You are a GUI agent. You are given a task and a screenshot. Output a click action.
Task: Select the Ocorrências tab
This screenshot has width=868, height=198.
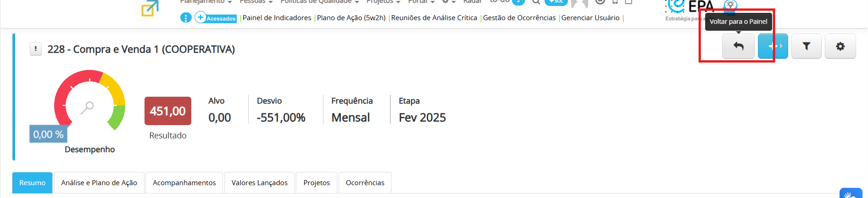coord(365,182)
